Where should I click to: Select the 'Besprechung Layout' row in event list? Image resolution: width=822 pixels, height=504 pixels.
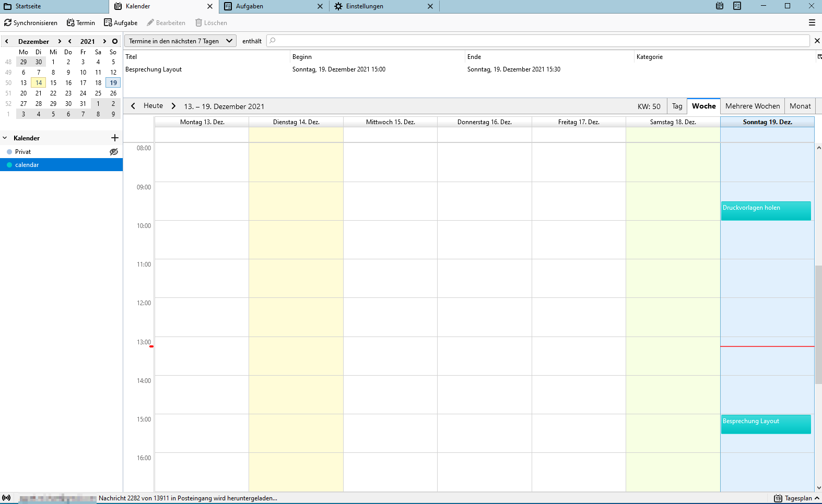[x=470, y=69]
